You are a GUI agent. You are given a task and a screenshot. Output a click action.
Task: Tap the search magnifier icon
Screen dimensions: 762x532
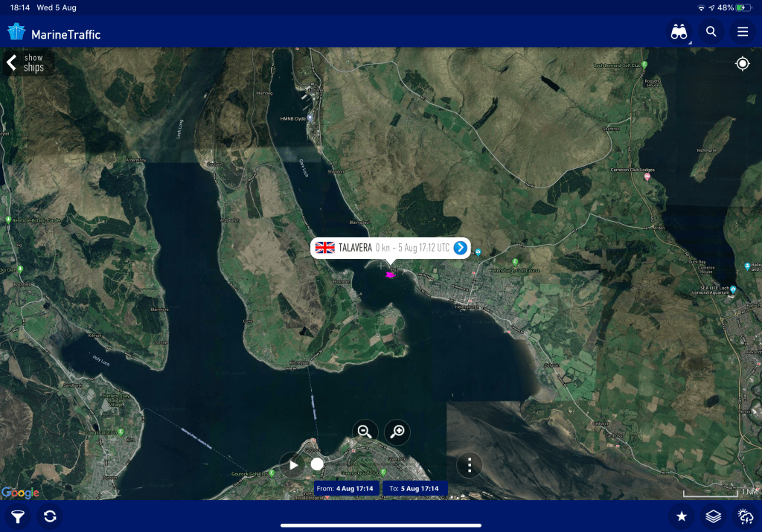click(711, 32)
